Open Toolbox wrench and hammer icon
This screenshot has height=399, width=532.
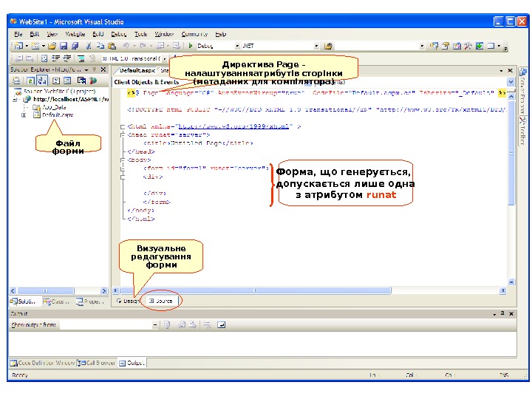[468, 46]
